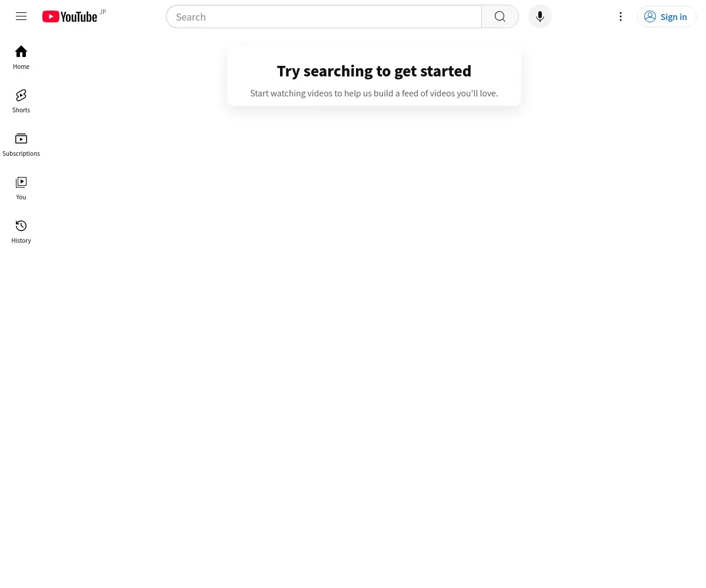Image resolution: width=706 pixels, height=588 pixels.
Task: Open History using the clock icon
Action: tap(21, 226)
